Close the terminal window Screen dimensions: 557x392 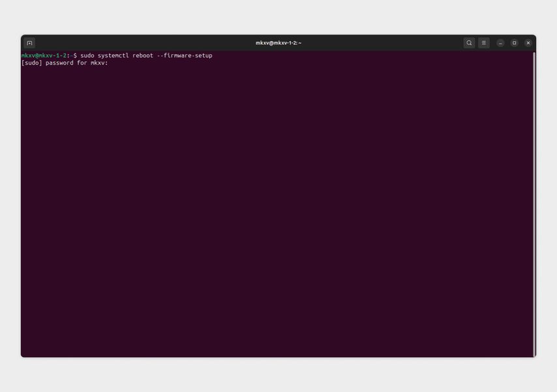(x=528, y=43)
